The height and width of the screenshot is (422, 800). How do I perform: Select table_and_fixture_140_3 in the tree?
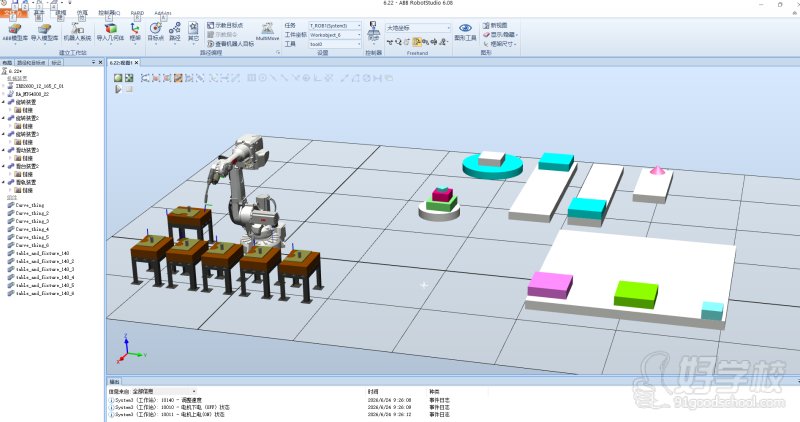tap(41, 269)
